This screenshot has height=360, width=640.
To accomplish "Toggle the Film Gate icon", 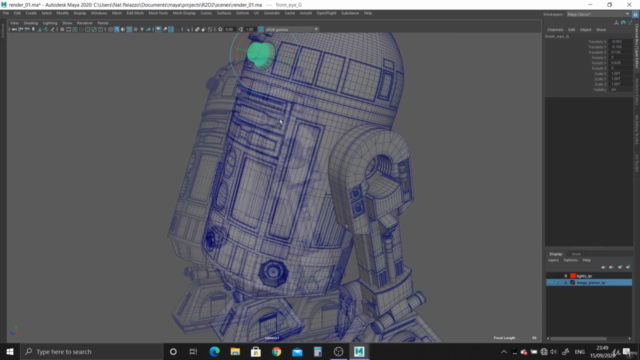I will tap(68, 29).
